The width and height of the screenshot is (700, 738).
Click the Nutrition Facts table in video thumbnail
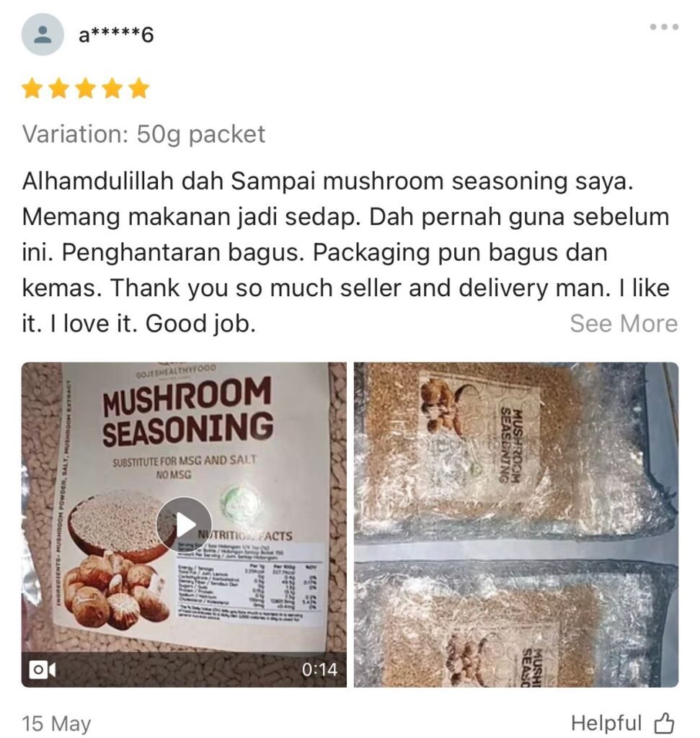[249, 577]
